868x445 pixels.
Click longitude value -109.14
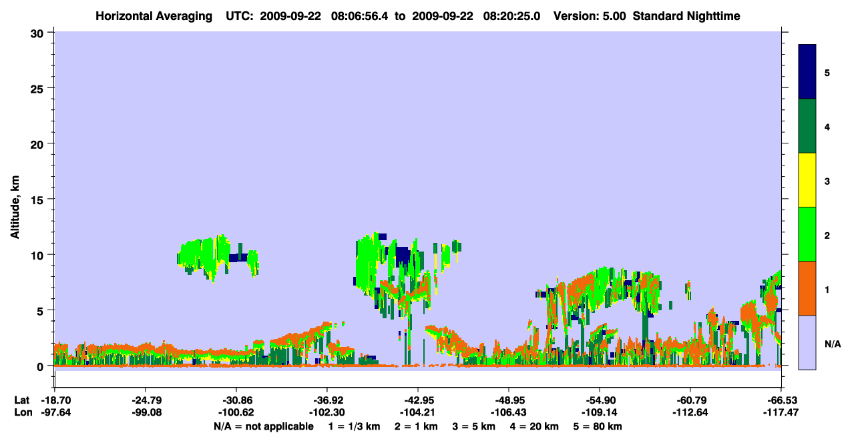click(600, 412)
